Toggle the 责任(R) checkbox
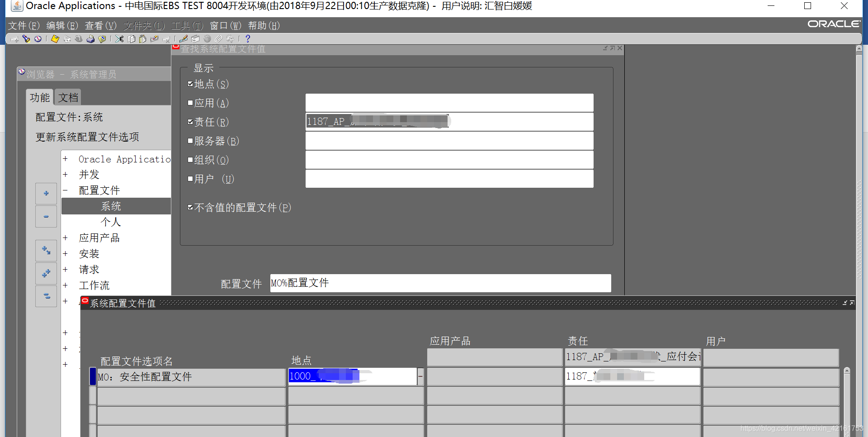868x437 pixels. tap(190, 122)
